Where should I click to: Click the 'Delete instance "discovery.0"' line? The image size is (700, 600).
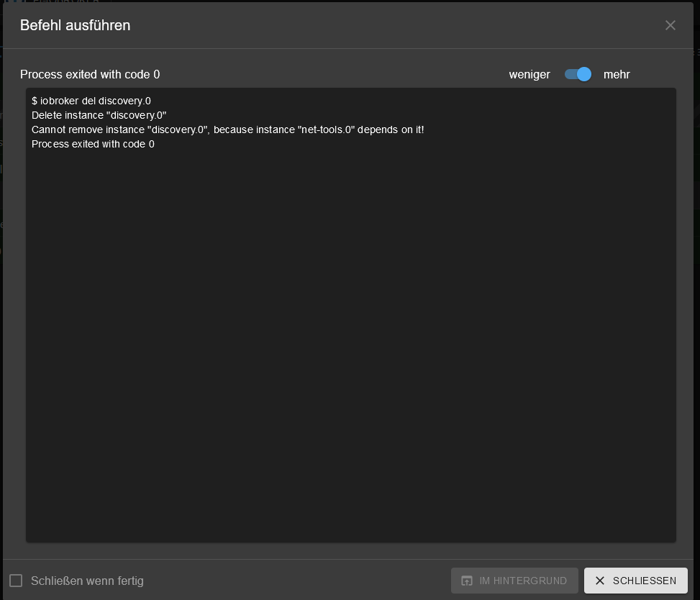[99, 115]
